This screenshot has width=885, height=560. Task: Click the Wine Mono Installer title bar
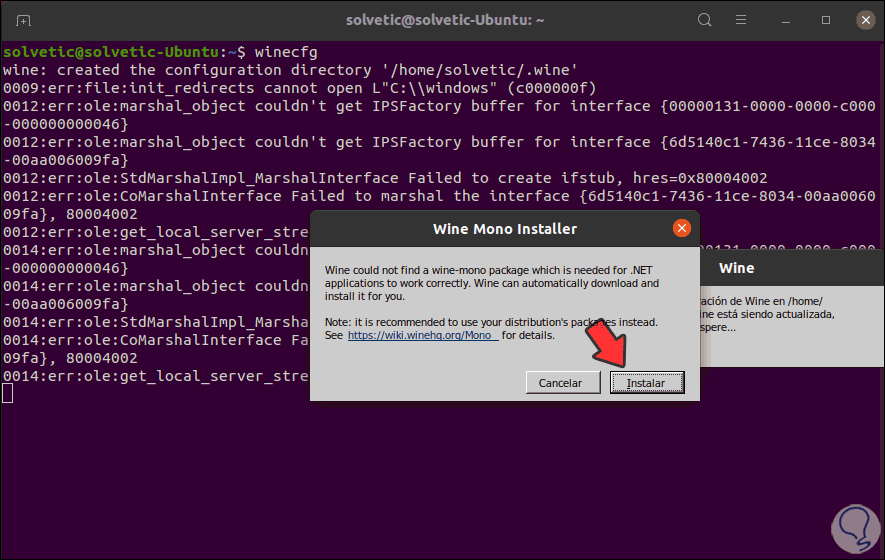[505, 229]
